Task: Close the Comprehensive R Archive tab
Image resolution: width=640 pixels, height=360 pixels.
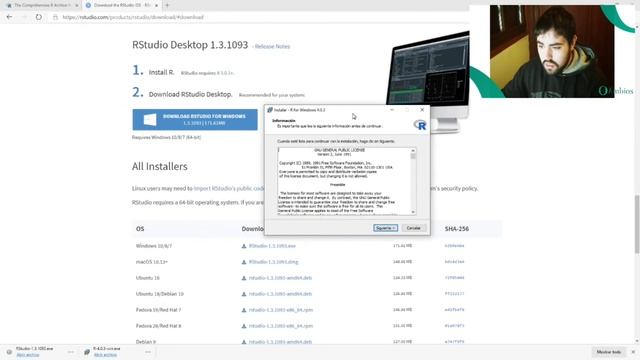Action: tap(76, 5)
